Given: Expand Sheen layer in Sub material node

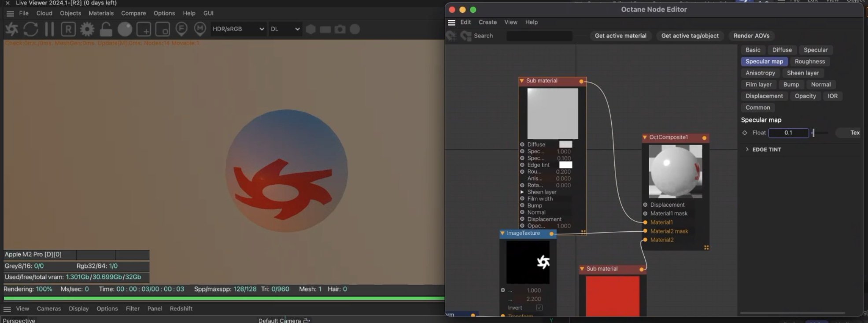Looking at the screenshot, I should coord(522,192).
